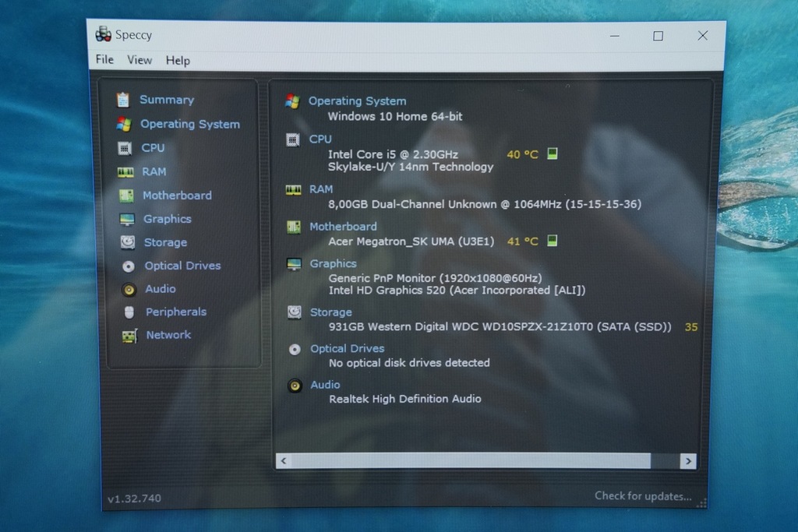
Task: Click the window resize grip at bottom corner
Action: tap(702, 503)
